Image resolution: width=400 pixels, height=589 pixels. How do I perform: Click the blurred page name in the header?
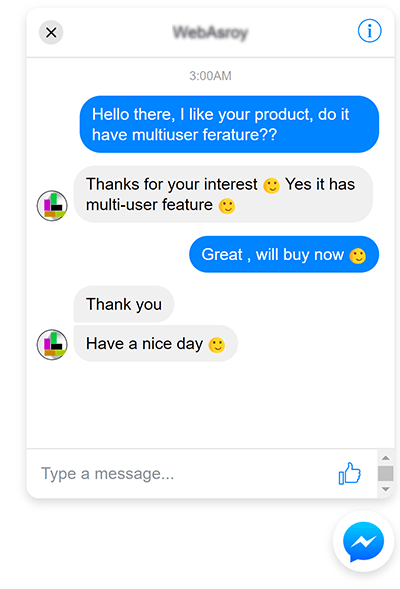210,32
